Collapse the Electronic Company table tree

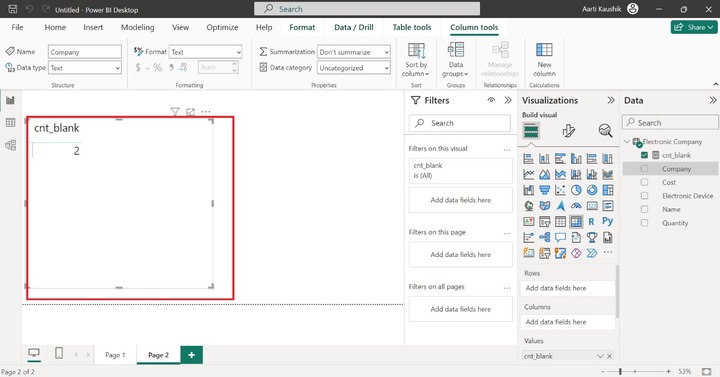(627, 141)
